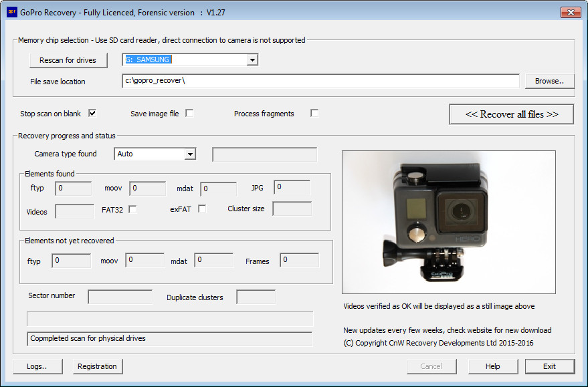Click the Videos count field
Viewport: 588px width, 387px height.
click(75, 211)
